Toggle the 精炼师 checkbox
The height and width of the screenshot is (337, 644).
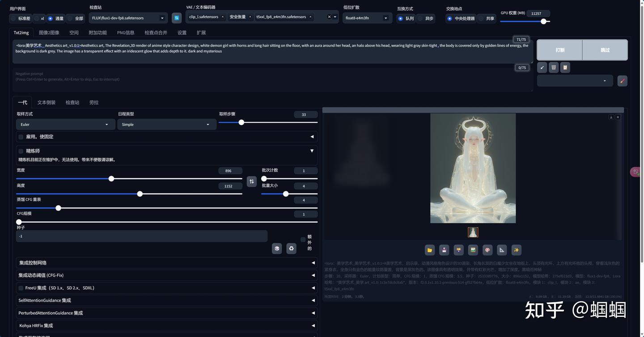point(21,151)
